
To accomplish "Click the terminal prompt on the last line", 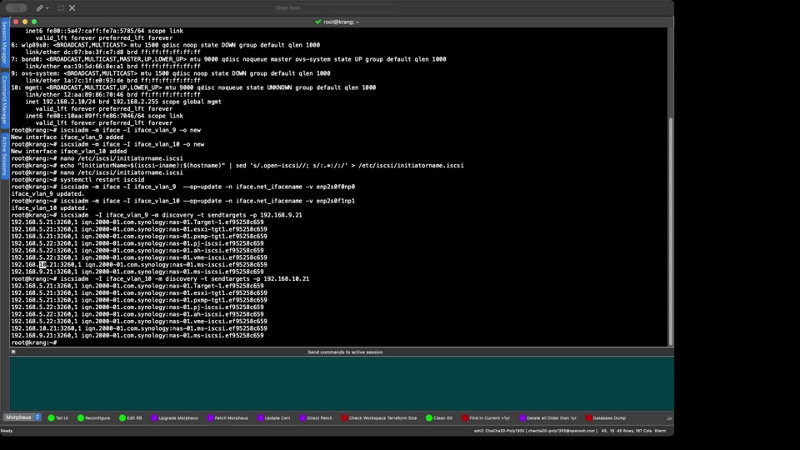I will click(x=34, y=343).
